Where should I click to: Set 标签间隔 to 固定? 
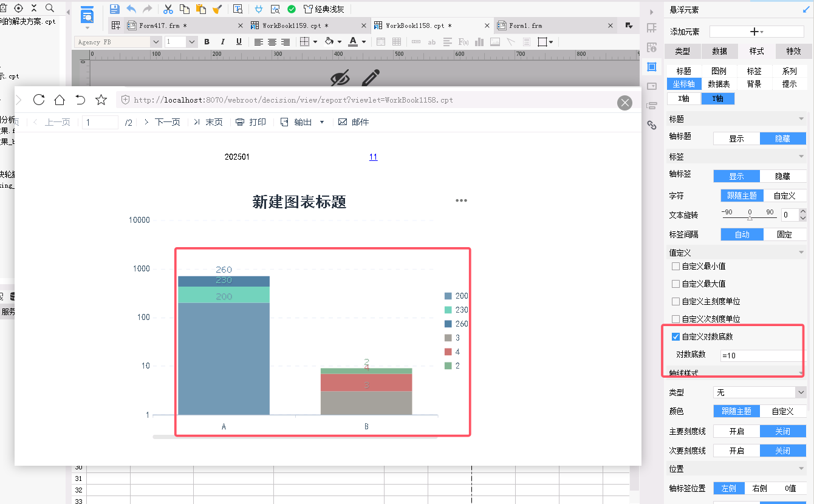pos(785,234)
